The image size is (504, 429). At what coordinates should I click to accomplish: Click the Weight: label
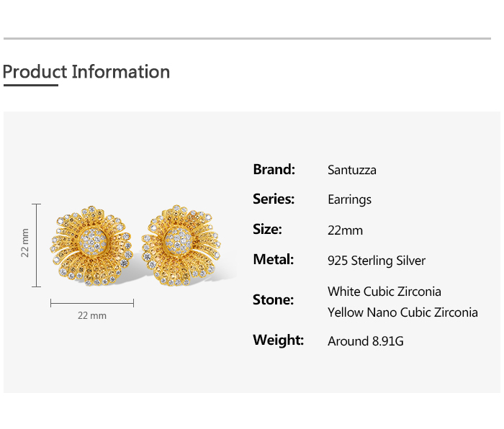click(278, 340)
